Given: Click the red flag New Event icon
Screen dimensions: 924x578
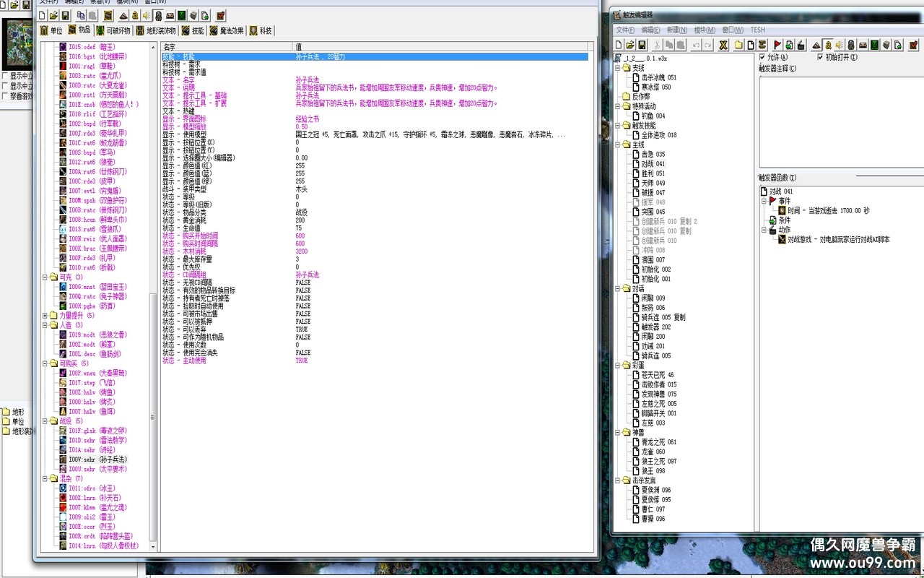Looking at the screenshot, I should [x=777, y=45].
